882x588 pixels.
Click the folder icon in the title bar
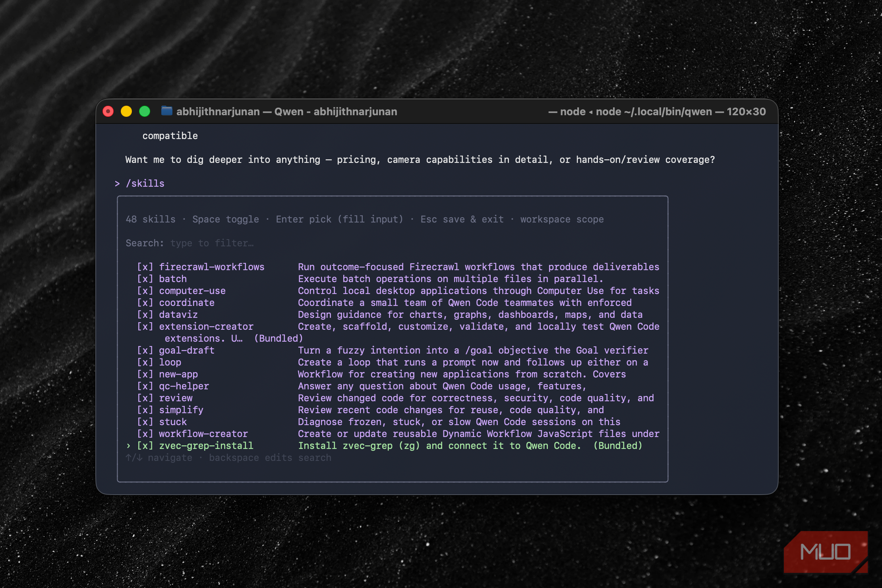166,111
